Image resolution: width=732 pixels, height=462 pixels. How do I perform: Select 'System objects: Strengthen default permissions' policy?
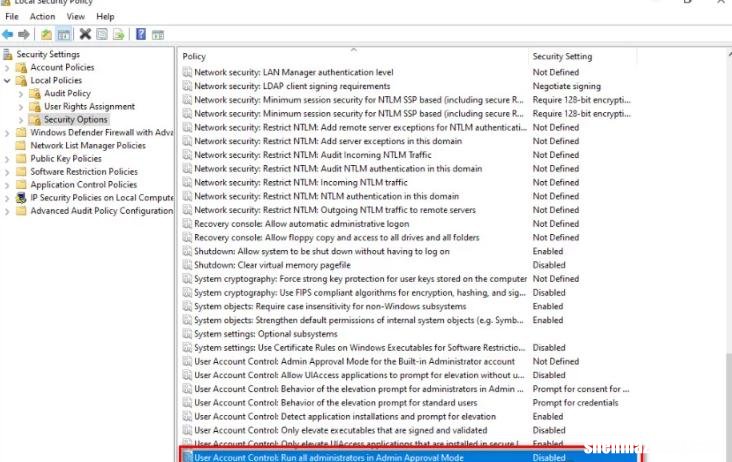click(x=359, y=320)
